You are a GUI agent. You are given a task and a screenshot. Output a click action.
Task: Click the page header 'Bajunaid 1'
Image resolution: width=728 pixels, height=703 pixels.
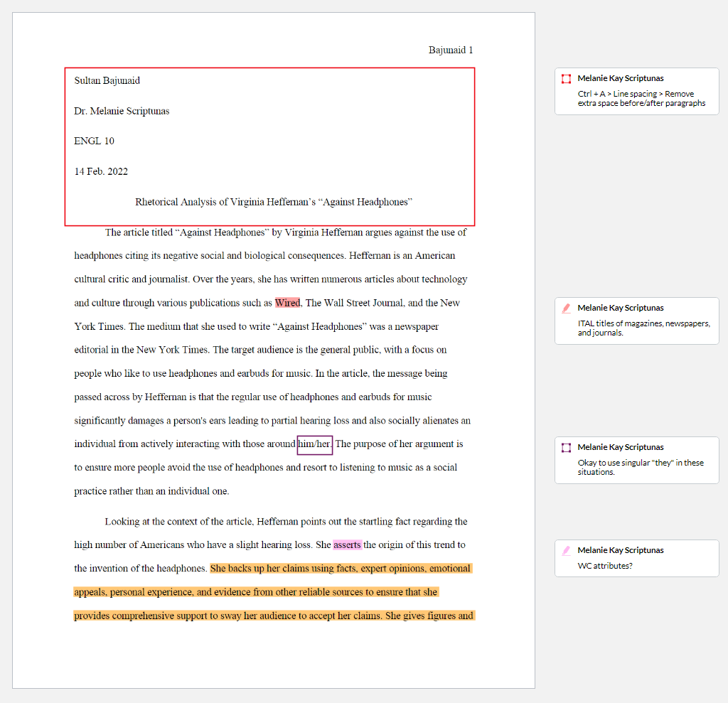450,50
